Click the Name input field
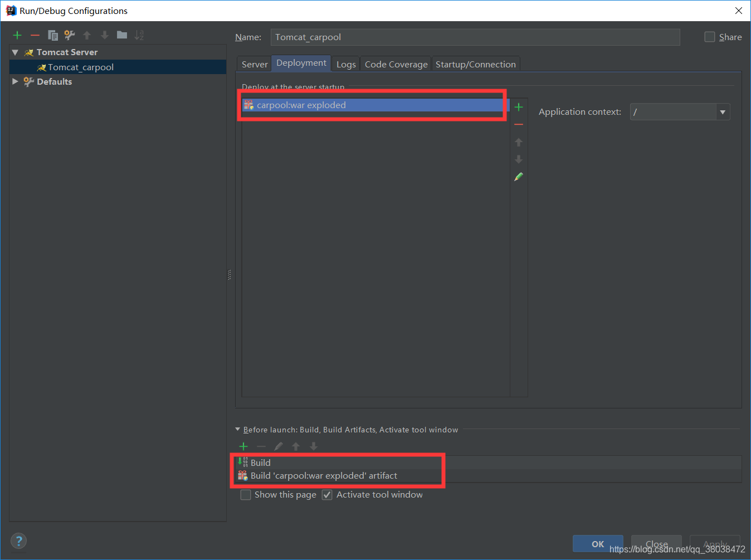This screenshot has width=751, height=560. tap(475, 37)
